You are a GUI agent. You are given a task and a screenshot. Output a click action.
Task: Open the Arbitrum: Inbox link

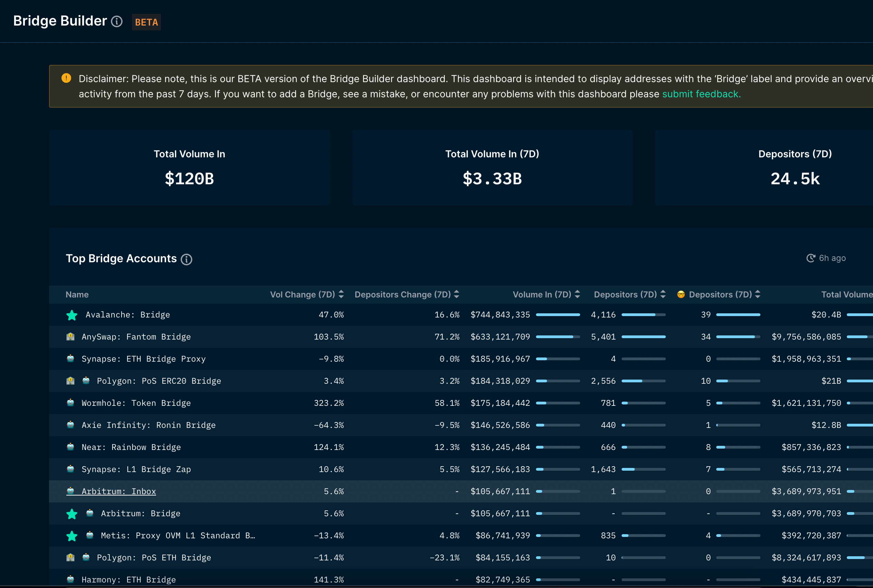tap(118, 491)
